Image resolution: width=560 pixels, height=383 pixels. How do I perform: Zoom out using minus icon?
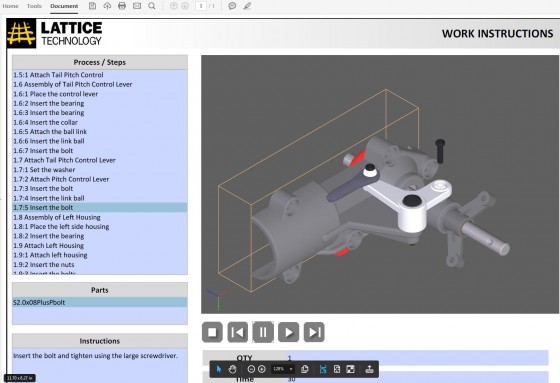pos(251,369)
